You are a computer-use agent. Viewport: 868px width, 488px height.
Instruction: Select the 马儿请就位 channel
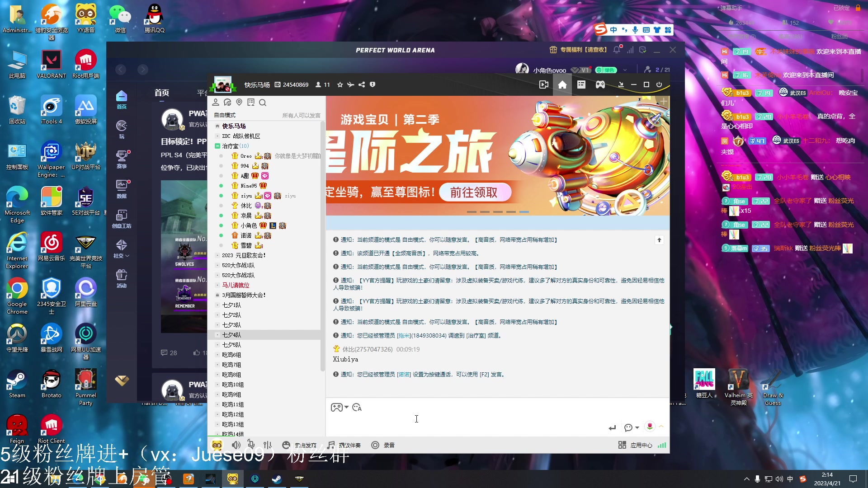point(236,285)
